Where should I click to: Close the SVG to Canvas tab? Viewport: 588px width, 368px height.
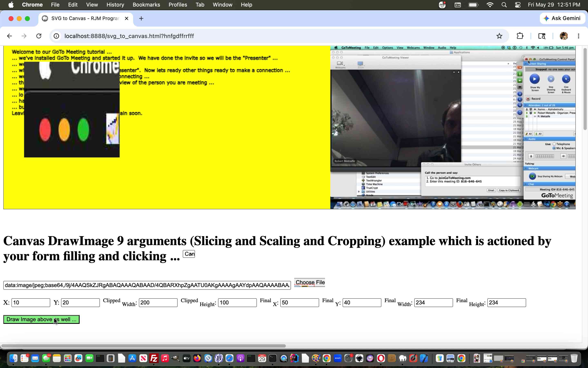127,18
